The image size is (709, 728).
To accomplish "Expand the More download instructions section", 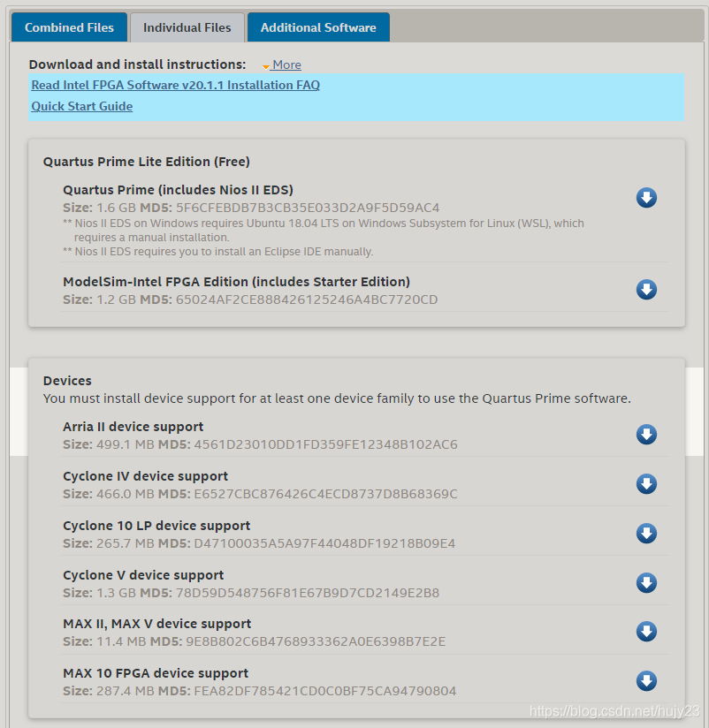I will tap(287, 64).
